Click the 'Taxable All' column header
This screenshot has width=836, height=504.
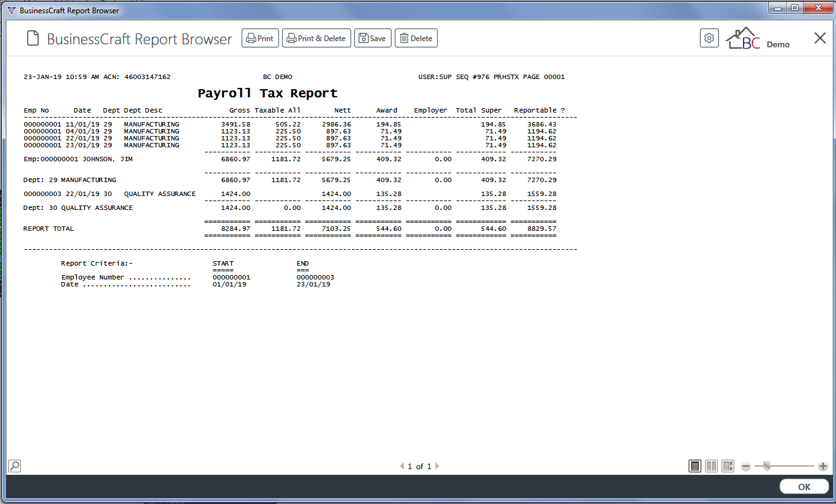pyautogui.click(x=278, y=110)
